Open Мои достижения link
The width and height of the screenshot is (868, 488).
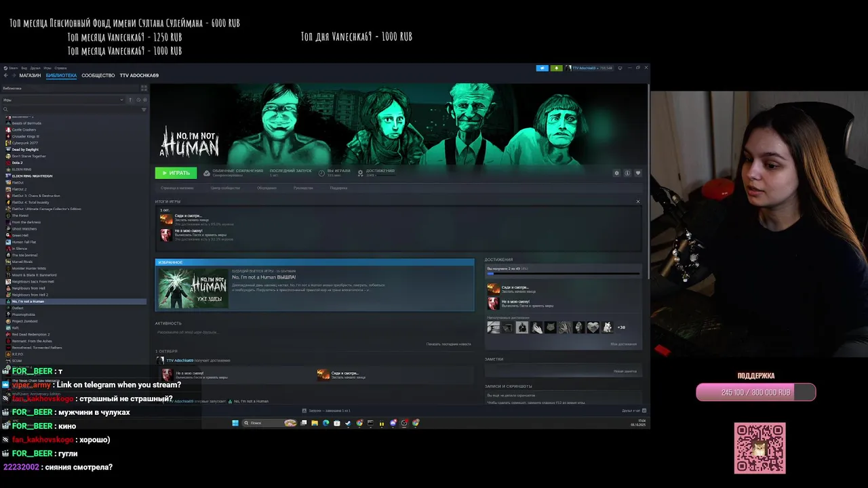tap(623, 344)
